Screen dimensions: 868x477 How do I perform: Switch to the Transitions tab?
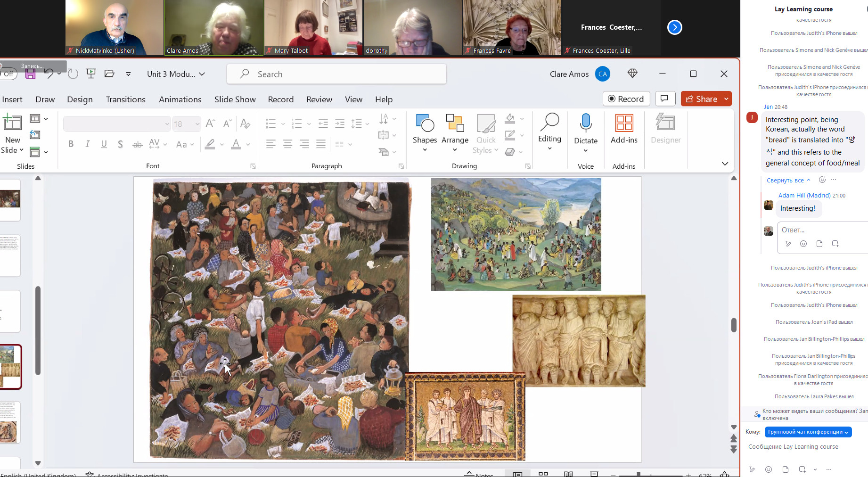125,99
